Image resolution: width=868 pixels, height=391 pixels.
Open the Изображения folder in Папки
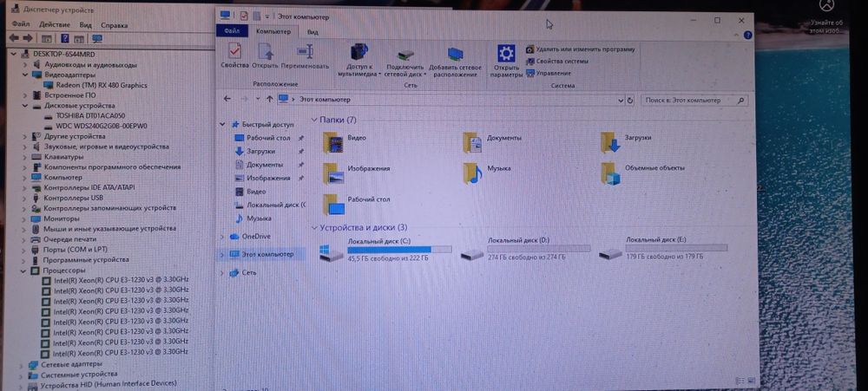357,173
